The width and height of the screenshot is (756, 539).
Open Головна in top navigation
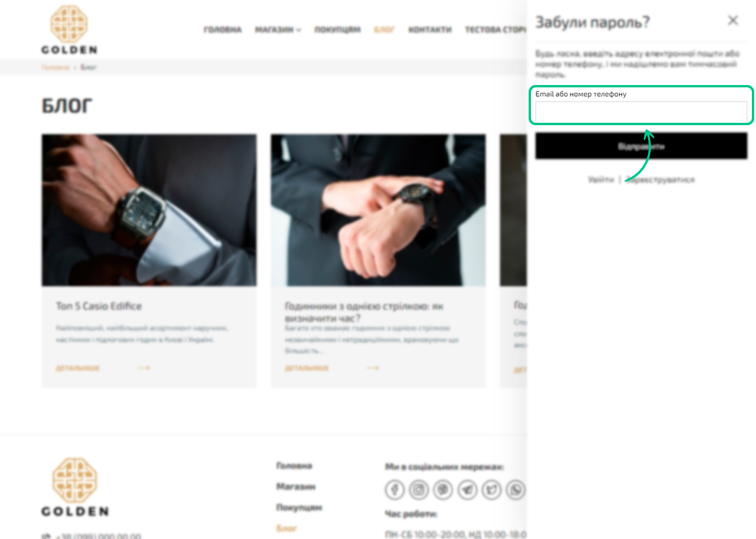[223, 30]
